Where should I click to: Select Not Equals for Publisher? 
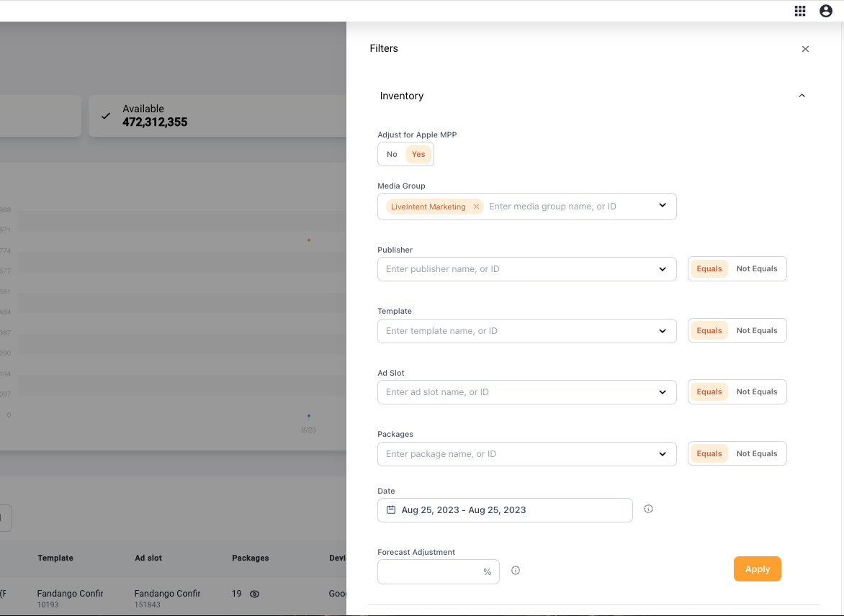point(756,269)
